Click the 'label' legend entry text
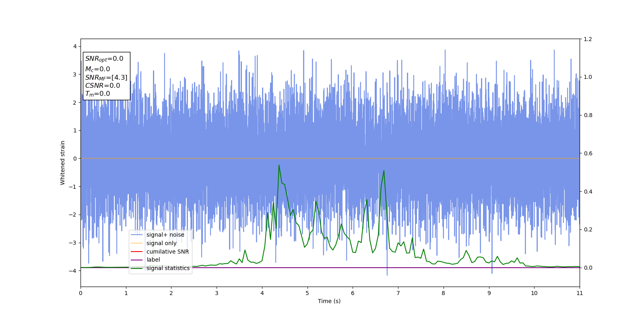Image resolution: width=644 pixels, height=322 pixels. (153, 260)
